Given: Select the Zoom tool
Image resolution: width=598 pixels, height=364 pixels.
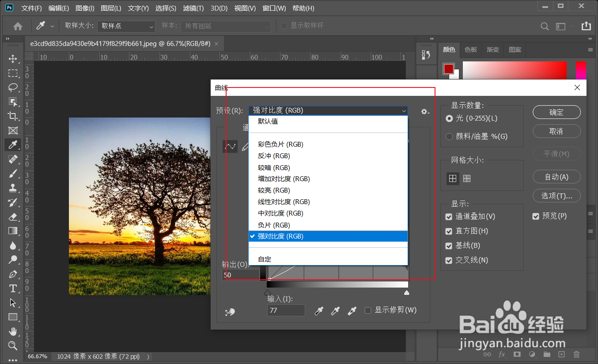Looking at the screenshot, I should 13,345.
